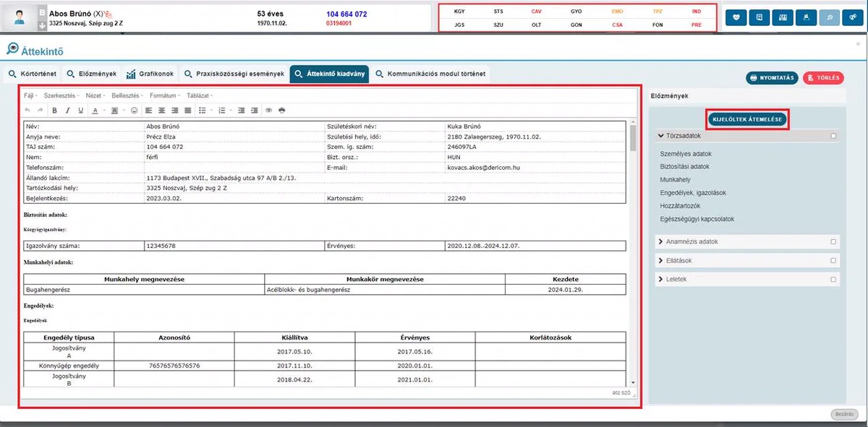
Task: Click the editor vertical scrollbar thumb
Action: (634, 138)
